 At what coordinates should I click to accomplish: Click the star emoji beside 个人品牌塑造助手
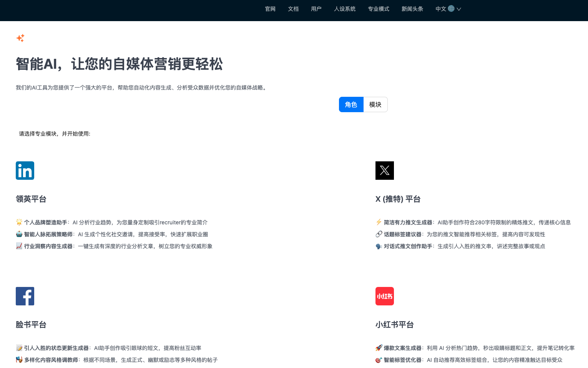pyautogui.click(x=19, y=222)
